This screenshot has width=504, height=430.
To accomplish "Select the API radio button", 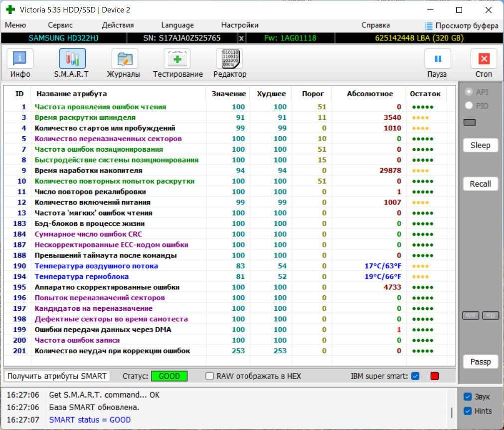I will pos(469,92).
